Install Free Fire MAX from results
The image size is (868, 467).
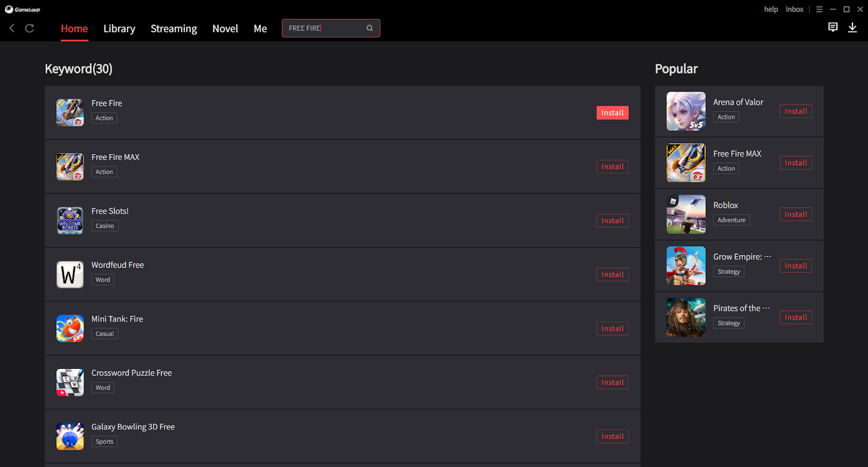pos(612,167)
